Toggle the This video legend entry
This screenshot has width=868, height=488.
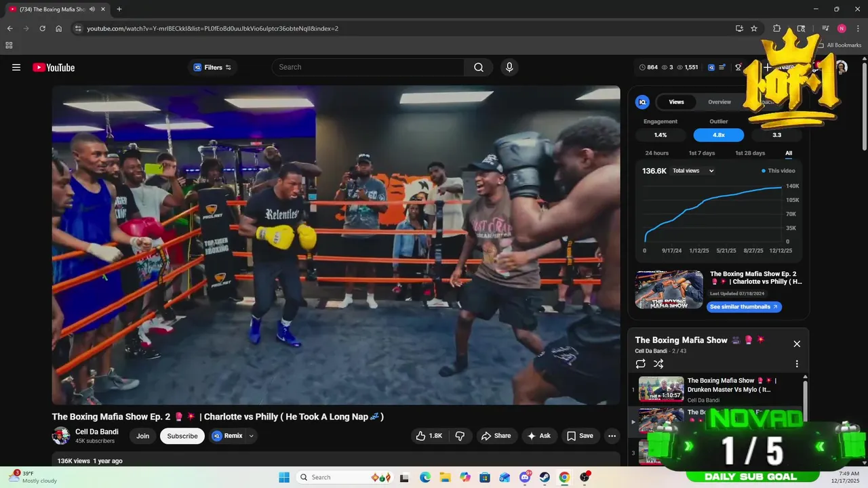tap(778, 171)
